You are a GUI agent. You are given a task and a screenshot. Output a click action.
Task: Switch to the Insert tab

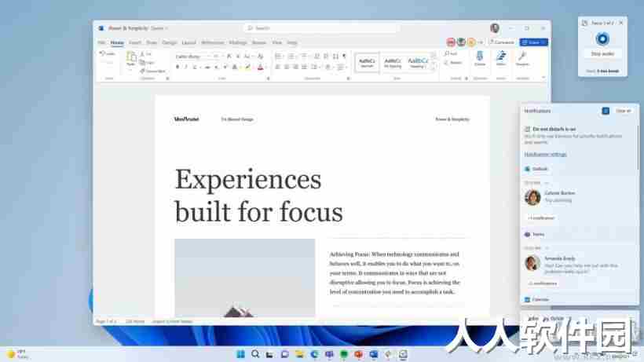[x=135, y=42]
